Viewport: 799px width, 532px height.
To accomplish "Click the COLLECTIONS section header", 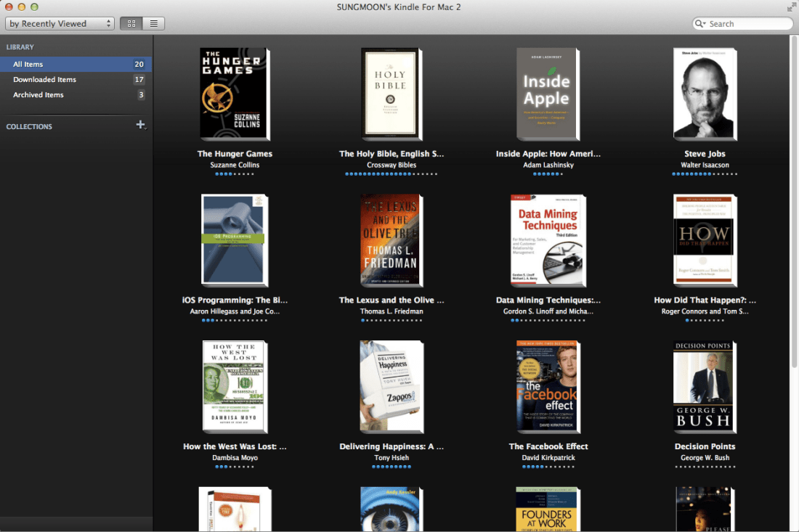I will [x=29, y=127].
